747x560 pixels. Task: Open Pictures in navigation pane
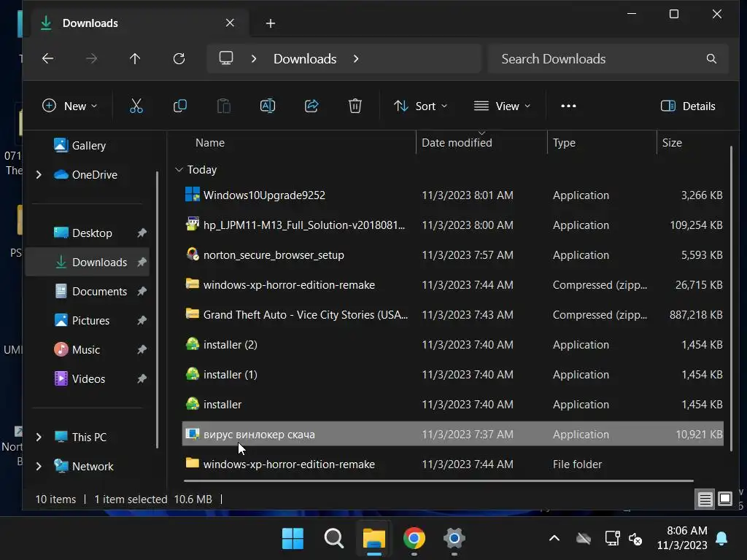tap(82, 321)
